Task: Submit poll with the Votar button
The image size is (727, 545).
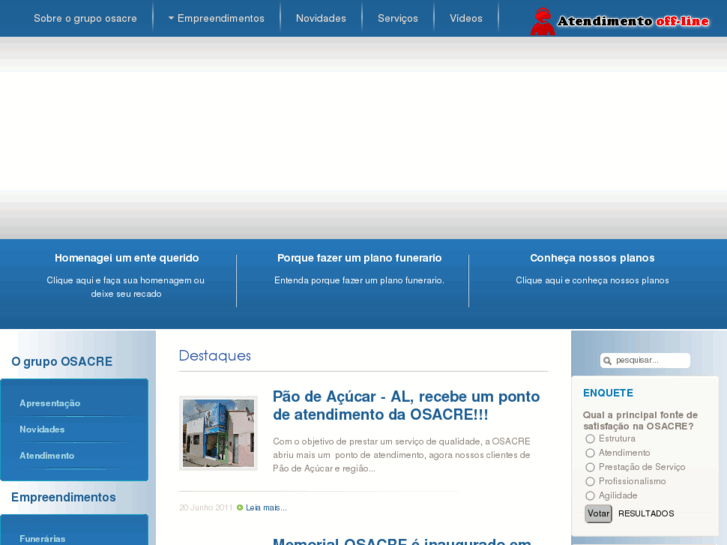Action: pyautogui.click(x=598, y=513)
